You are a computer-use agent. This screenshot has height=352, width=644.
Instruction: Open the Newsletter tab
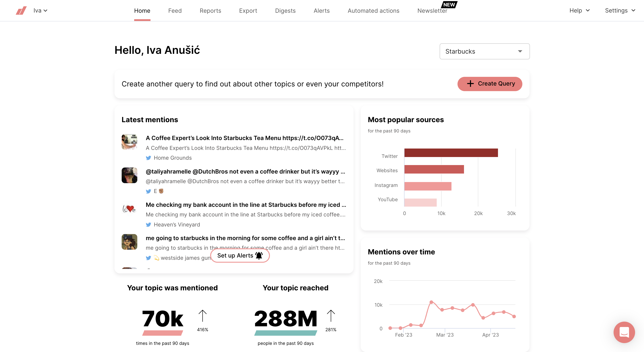pyautogui.click(x=432, y=11)
